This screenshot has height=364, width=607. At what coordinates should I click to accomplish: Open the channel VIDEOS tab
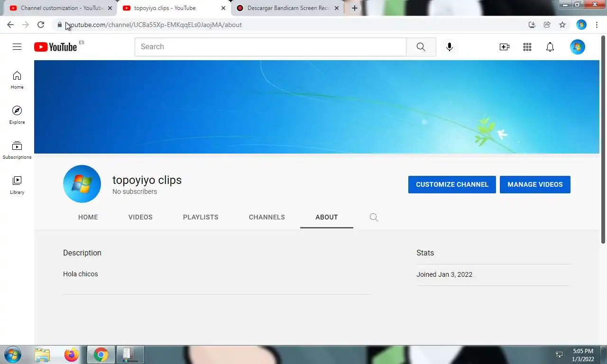click(x=140, y=217)
